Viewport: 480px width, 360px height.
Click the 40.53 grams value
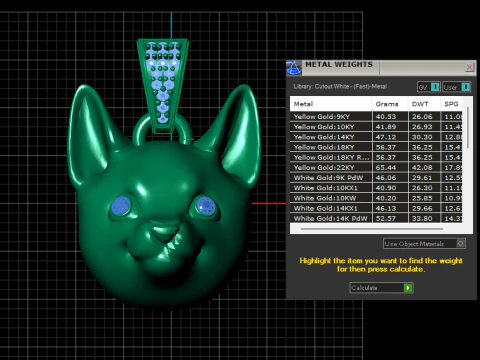pyautogui.click(x=386, y=117)
